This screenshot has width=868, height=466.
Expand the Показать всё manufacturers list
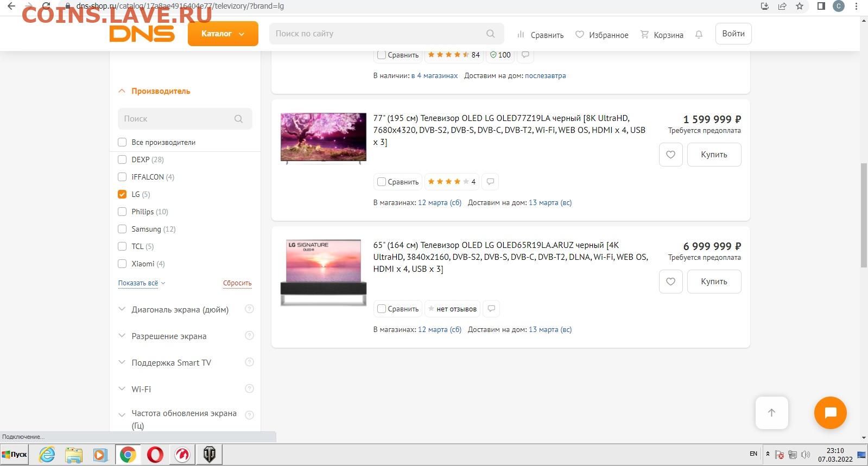(142, 283)
